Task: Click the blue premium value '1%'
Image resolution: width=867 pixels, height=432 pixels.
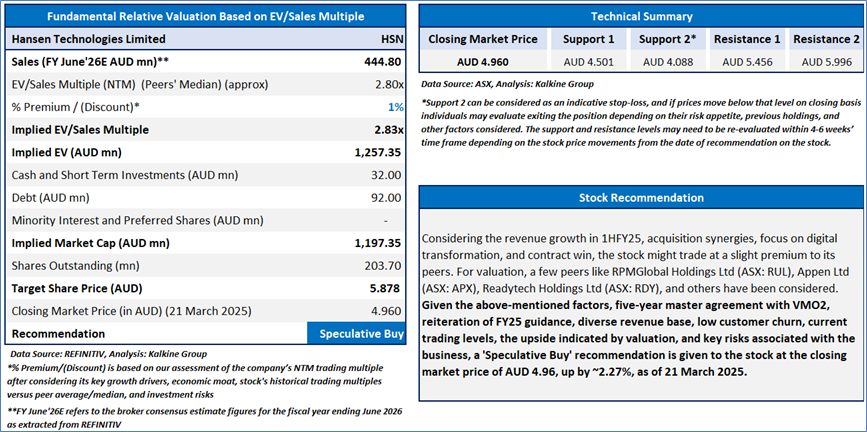Action: [x=395, y=108]
